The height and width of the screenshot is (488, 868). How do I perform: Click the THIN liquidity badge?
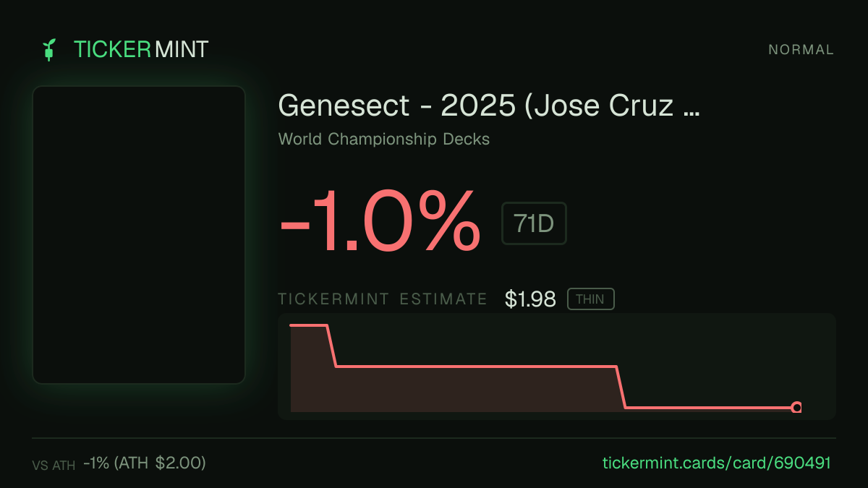click(590, 299)
